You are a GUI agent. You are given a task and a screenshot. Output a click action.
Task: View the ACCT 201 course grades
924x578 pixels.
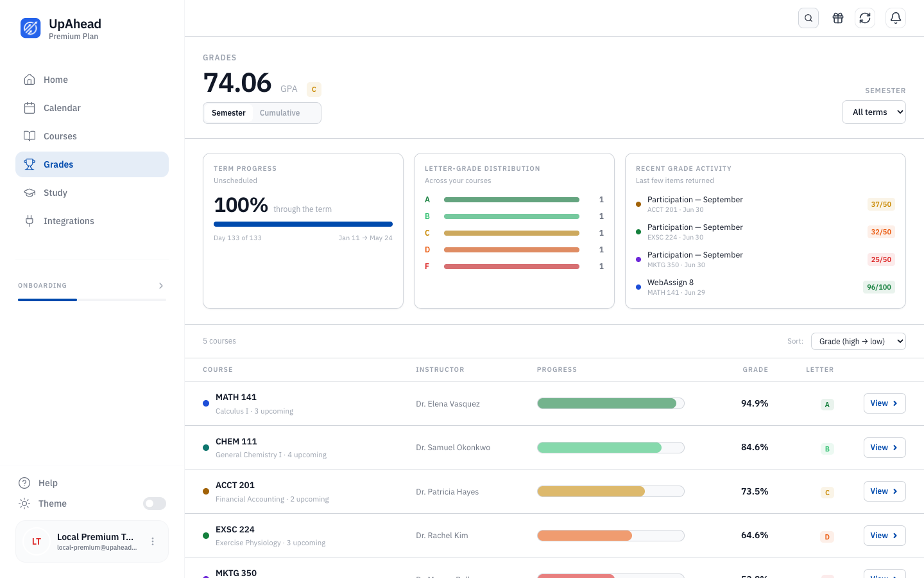tap(884, 491)
